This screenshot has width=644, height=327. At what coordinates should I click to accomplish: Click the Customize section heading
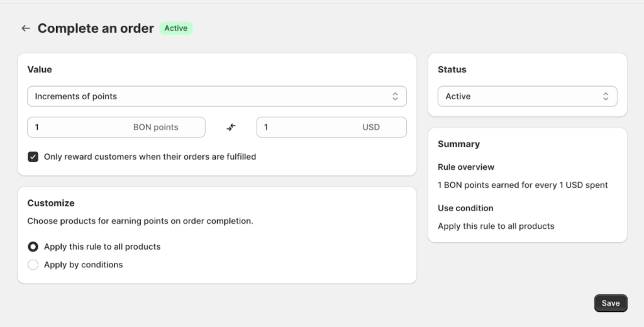pyautogui.click(x=51, y=203)
